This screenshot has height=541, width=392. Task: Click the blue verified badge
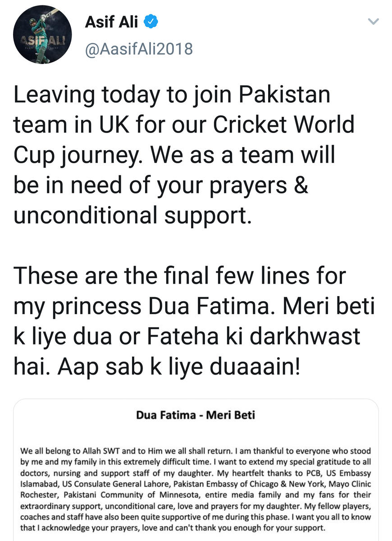(150, 22)
